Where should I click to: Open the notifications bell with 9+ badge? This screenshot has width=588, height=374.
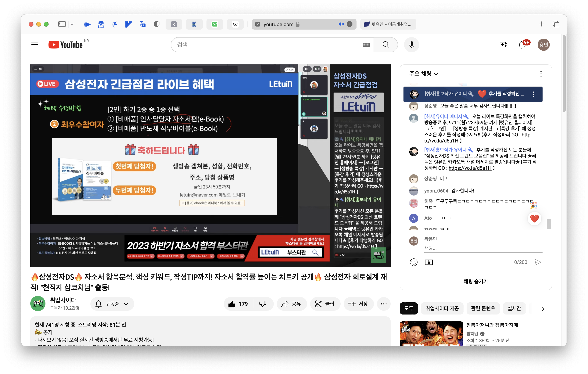(x=522, y=45)
